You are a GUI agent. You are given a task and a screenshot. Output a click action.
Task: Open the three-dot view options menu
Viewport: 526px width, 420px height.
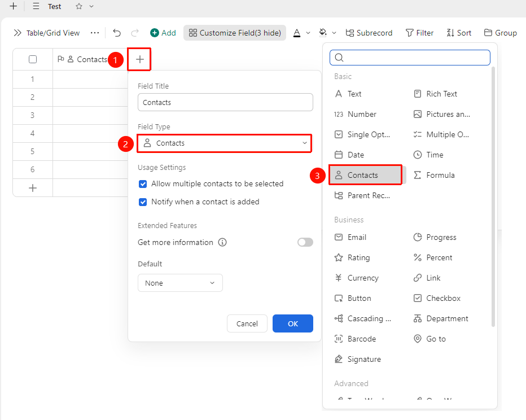[95, 33]
